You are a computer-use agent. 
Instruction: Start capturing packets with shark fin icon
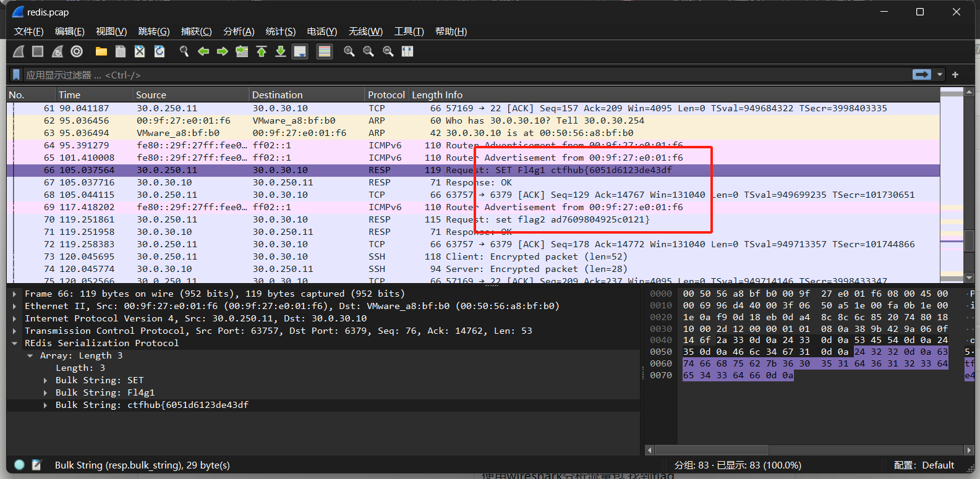19,51
